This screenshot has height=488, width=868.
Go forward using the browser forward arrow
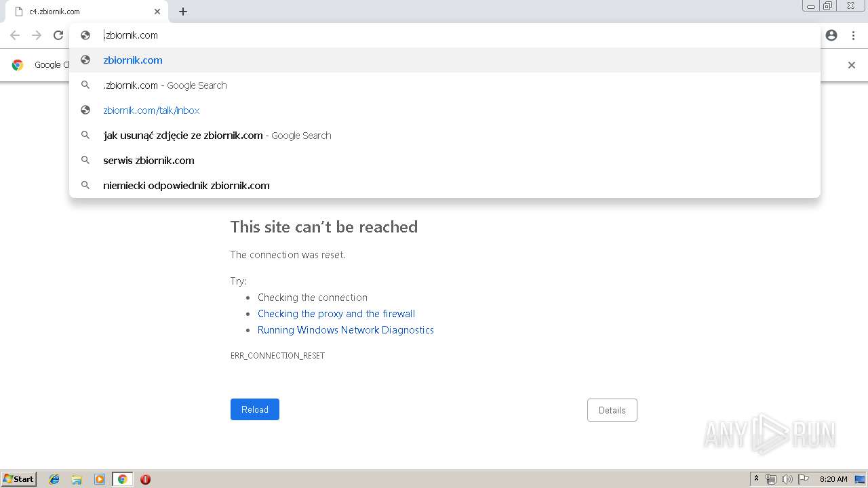point(37,35)
